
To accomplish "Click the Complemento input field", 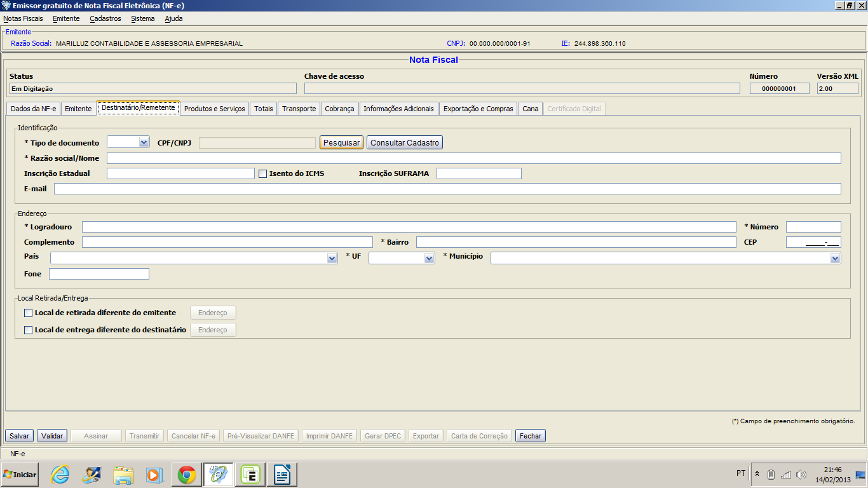I will [x=227, y=242].
